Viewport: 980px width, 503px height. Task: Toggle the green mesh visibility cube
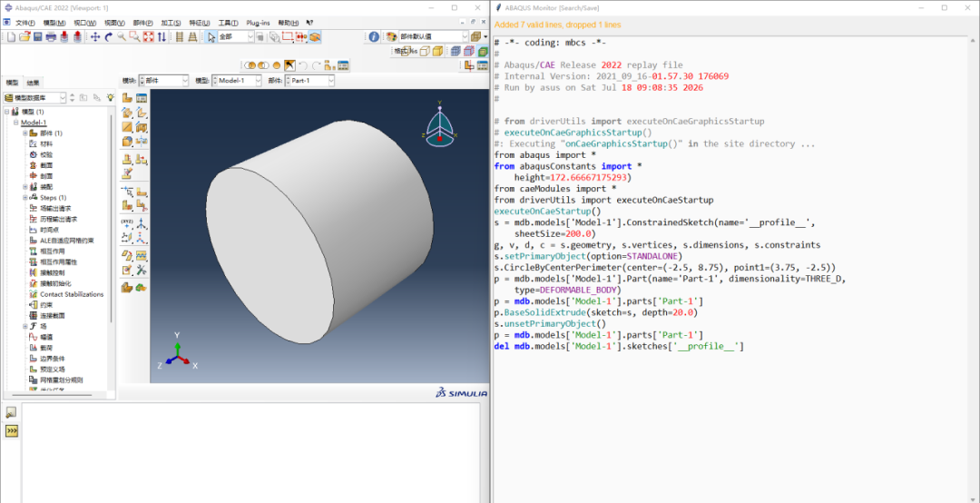pyautogui.click(x=483, y=52)
